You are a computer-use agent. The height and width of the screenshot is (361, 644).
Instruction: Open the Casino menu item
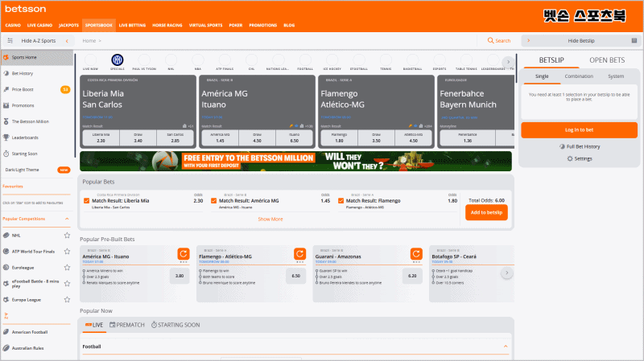[x=13, y=25]
